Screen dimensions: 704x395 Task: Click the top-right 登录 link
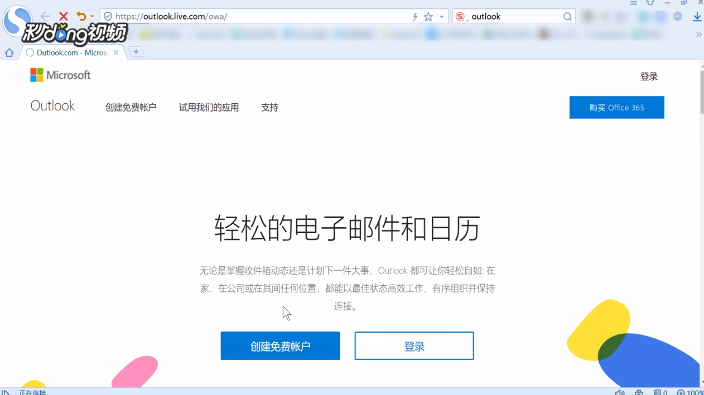[x=649, y=76]
